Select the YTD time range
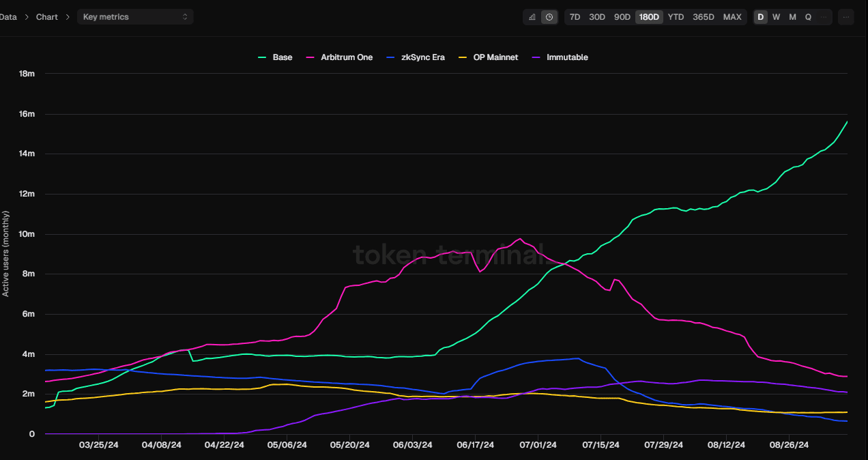The height and width of the screenshot is (460, 868). point(676,16)
